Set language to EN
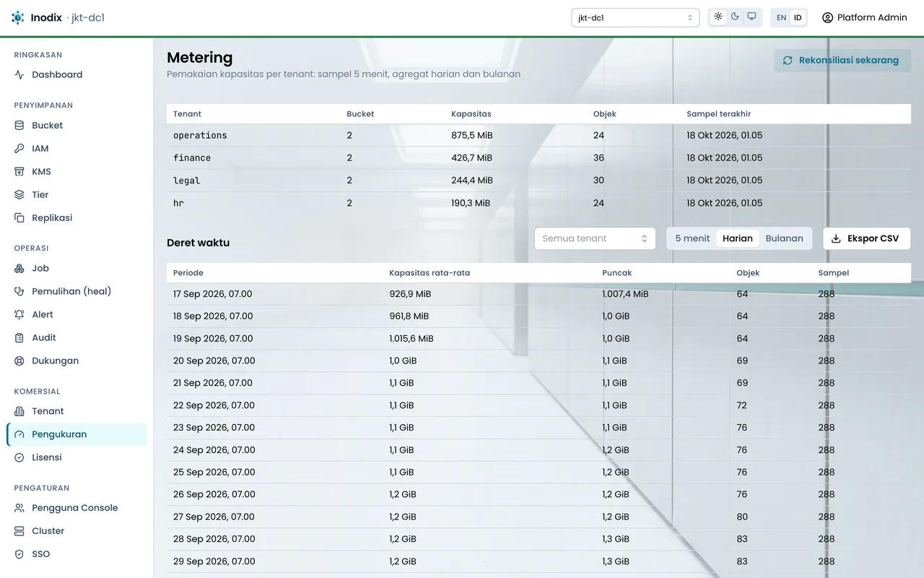This screenshot has width=924, height=578. (781, 17)
